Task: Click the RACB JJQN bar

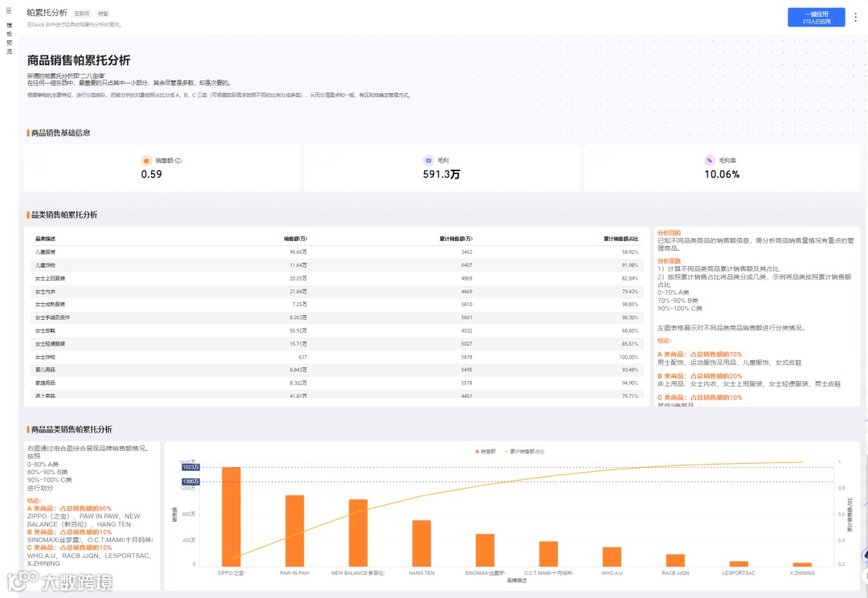Action: [675, 559]
